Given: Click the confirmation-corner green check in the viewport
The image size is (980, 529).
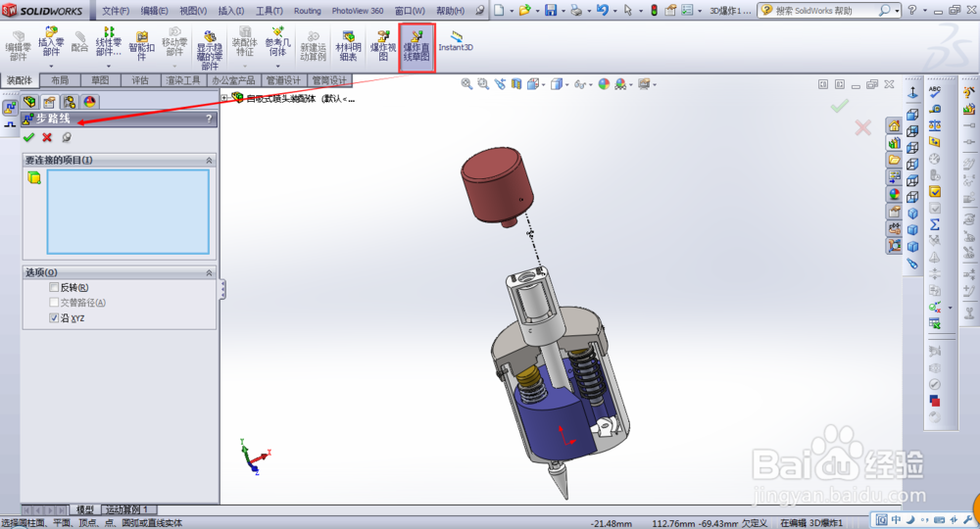Looking at the screenshot, I should (840, 106).
